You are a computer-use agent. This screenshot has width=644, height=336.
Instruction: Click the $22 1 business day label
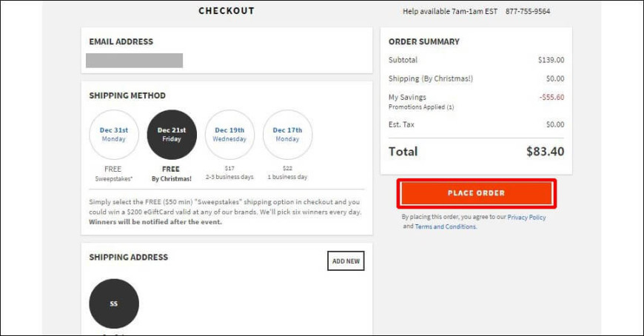[x=287, y=172]
